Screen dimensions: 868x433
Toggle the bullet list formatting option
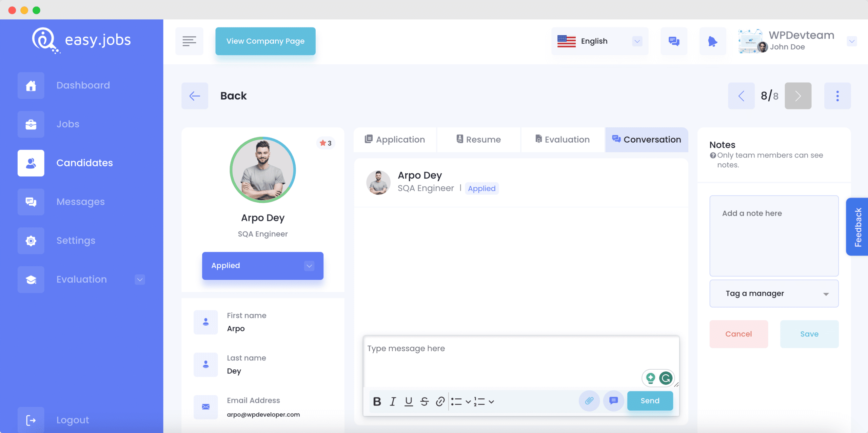456,401
